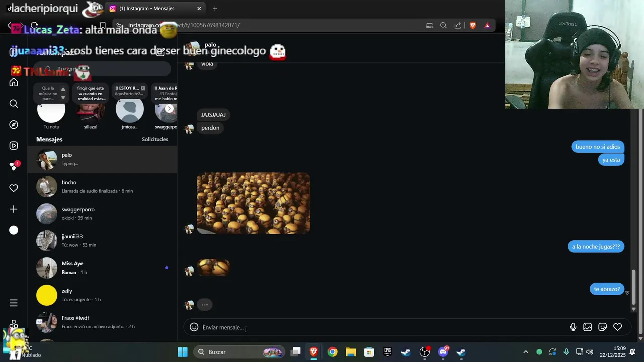644x362 pixels.
Task: Show hidden system tray icons
Action: point(526,352)
